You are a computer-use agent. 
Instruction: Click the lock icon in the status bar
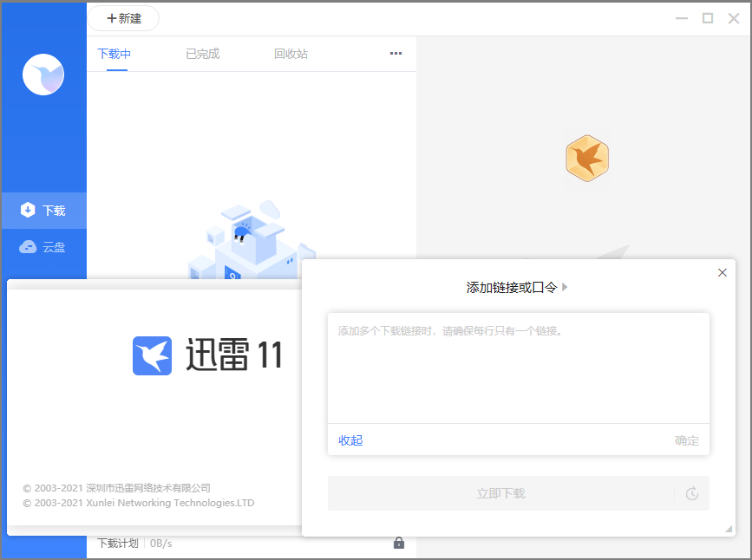point(398,543)
